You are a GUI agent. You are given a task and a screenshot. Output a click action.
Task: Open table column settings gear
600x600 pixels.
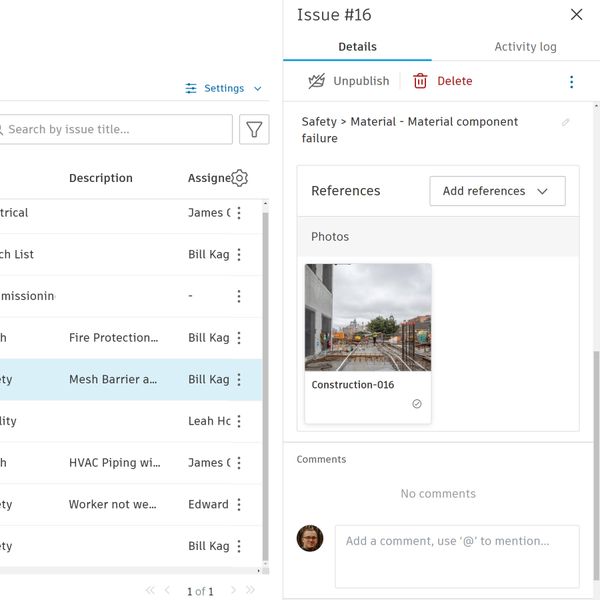(239, 178)
